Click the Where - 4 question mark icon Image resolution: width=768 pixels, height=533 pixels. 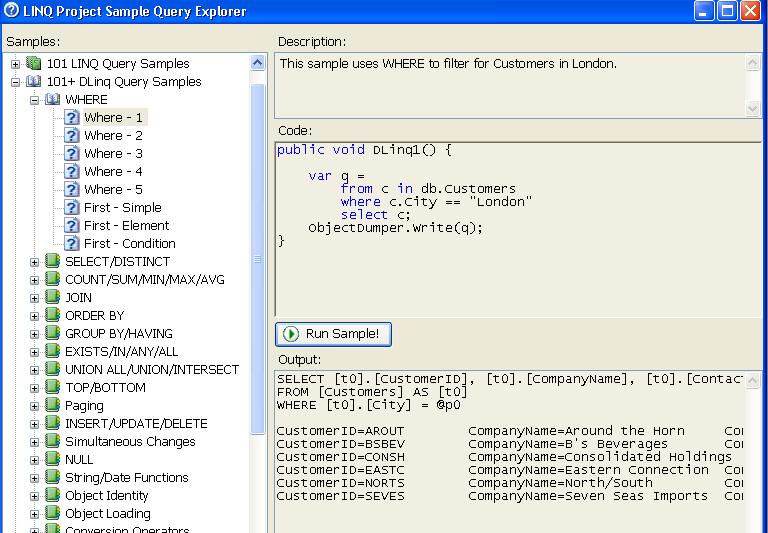tap(72, 171)
